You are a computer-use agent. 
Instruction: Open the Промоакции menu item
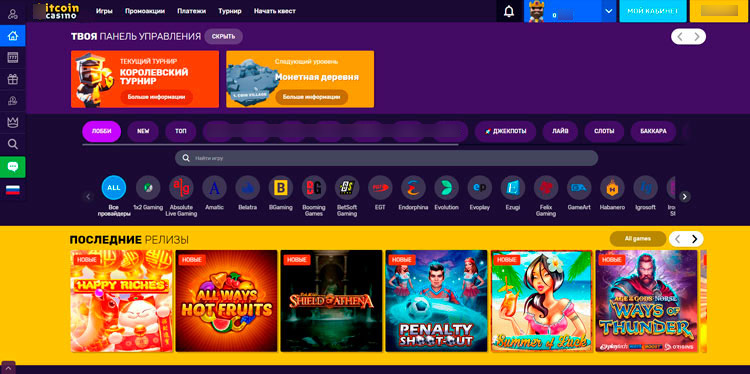click(145, 11)
